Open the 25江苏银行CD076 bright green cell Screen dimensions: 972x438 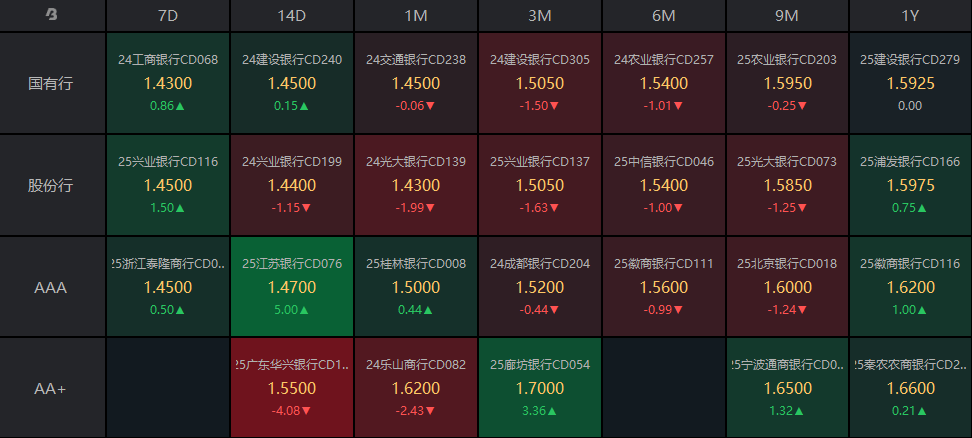click(x=292, y=287)
